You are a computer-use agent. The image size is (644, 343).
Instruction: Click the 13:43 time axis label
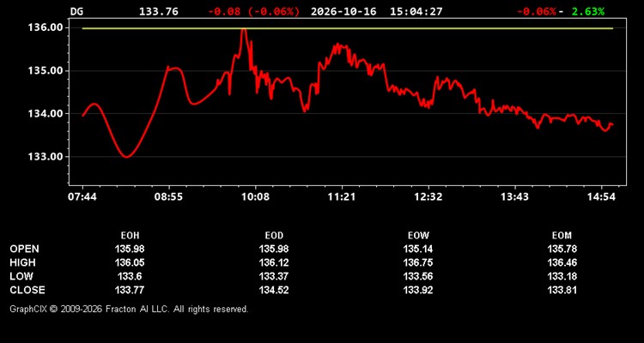[x=514, y=197]
